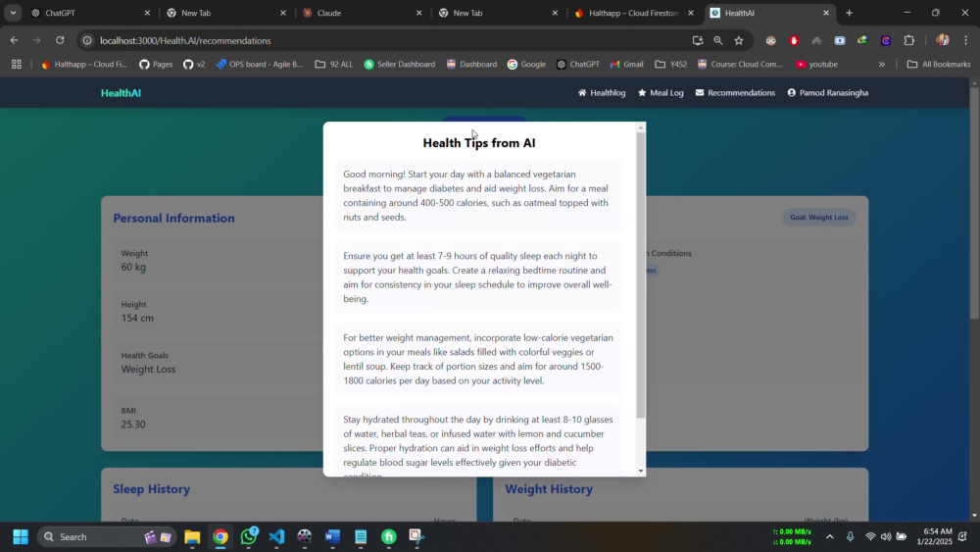Open the Y4S2 bookmark folder
Viewport: 980px width, 552px height.
click(x=670, y=65)
